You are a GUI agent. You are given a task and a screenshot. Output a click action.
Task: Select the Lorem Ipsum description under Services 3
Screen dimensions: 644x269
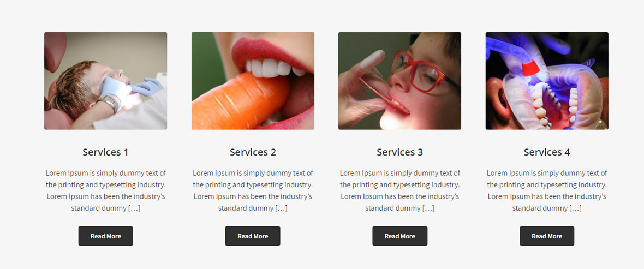coord(399,190)
